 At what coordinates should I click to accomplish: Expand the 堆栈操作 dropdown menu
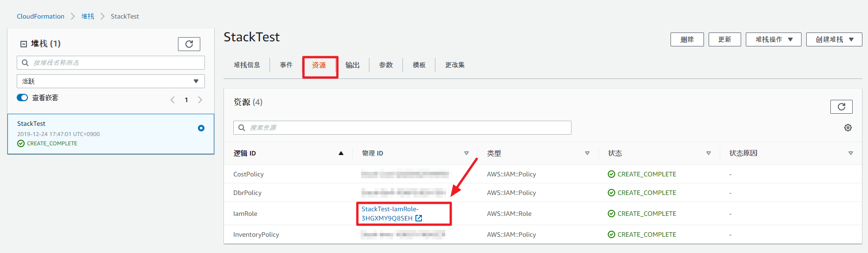click(773, 39)
